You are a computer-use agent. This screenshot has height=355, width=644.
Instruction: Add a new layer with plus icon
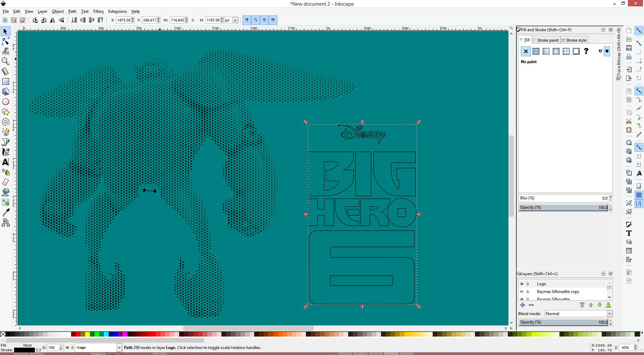pos(523,305)
